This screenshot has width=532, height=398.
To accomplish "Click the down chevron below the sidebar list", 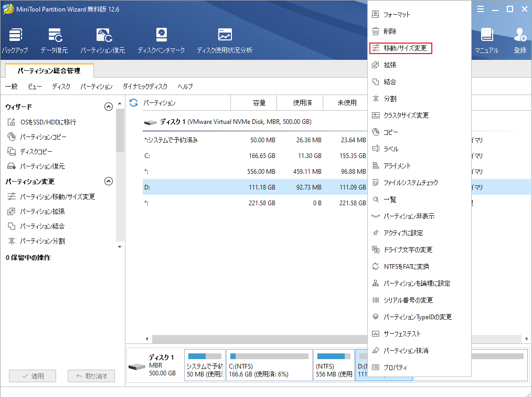I will click(119, 246).
